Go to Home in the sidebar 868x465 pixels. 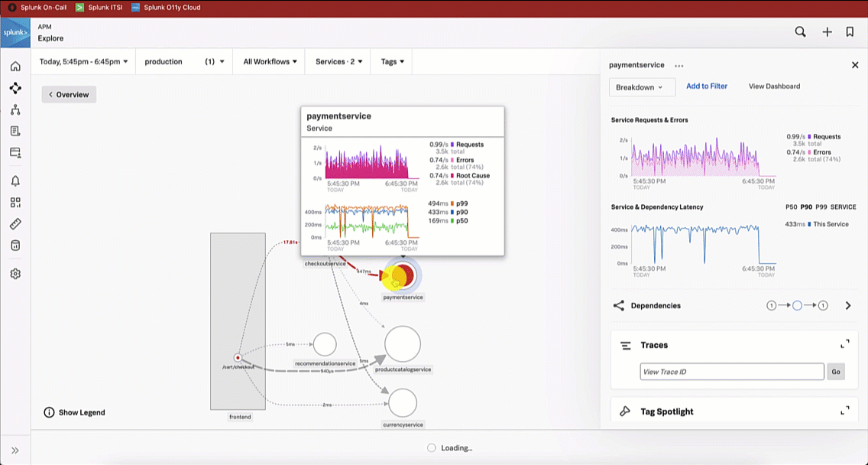click(15, 67)
